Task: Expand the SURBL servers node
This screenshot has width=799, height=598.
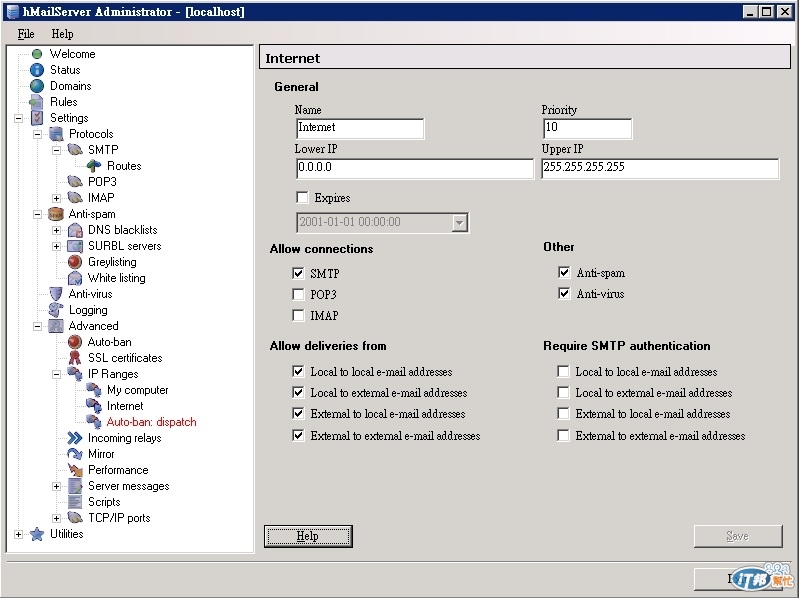Action: (57, 247)
